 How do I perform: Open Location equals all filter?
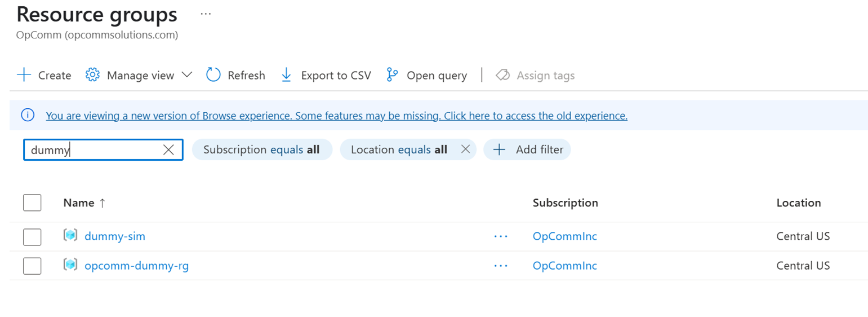(x=399, y=149)
